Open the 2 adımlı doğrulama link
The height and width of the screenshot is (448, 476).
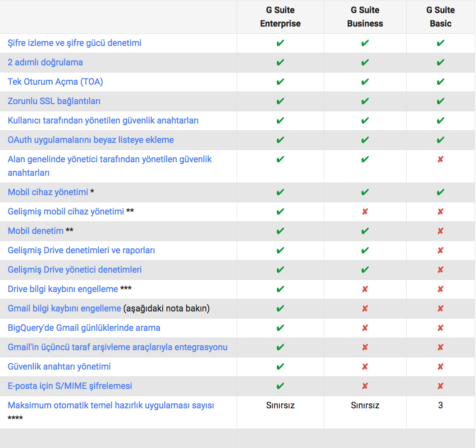tap(45, 63)
